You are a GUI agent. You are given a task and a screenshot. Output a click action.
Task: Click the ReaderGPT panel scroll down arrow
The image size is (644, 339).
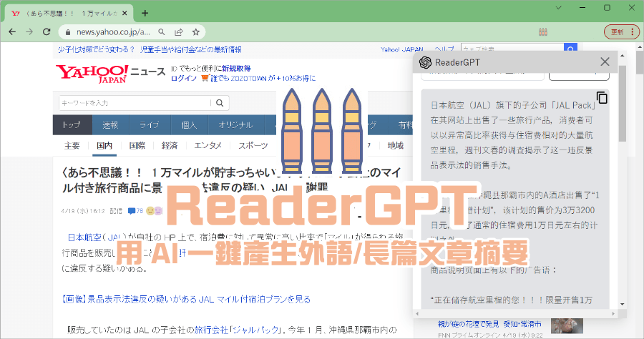pyautogui.click(x=623, y=304)
